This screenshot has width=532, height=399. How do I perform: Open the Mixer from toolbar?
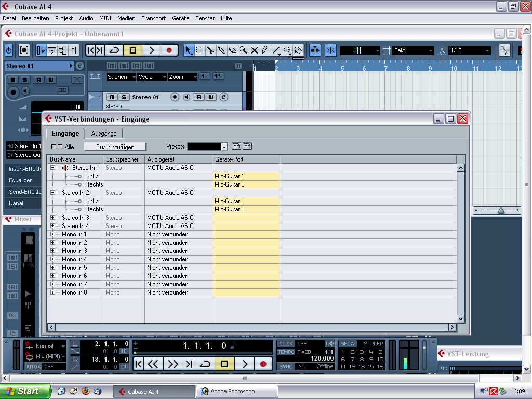[74, 50]
